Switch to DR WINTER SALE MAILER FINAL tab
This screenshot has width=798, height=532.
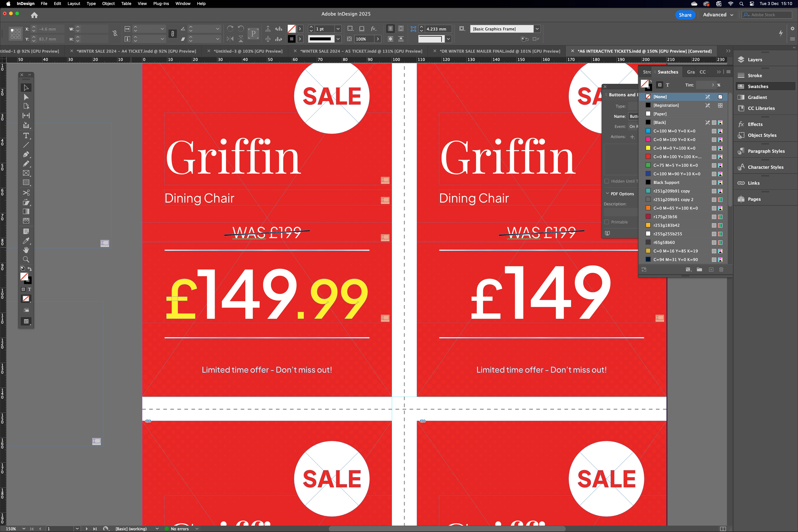pos(500,51)
